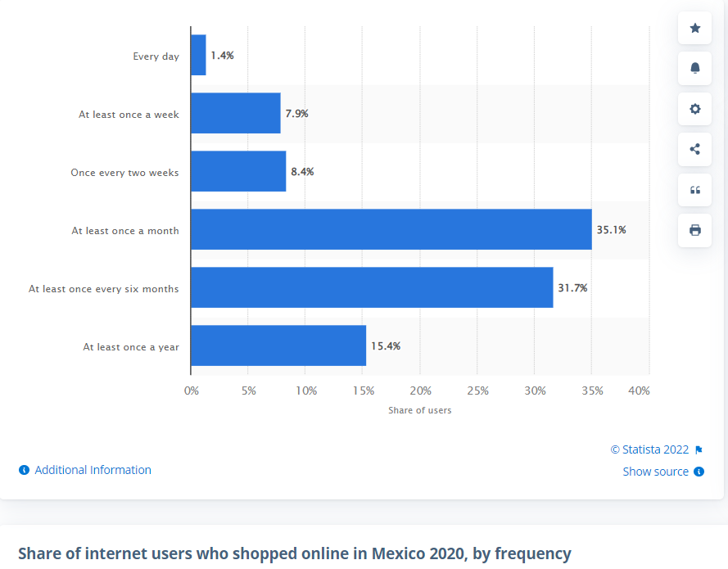Click the 35.1% 'At least once a month' bar
The image size is (728, 569).
point(391,229)
